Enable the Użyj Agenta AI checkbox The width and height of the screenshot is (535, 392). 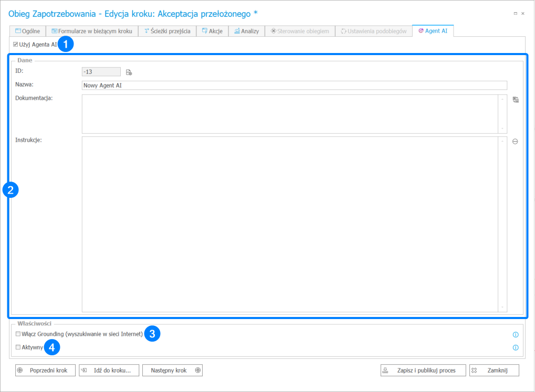click(x=16, y=45)
